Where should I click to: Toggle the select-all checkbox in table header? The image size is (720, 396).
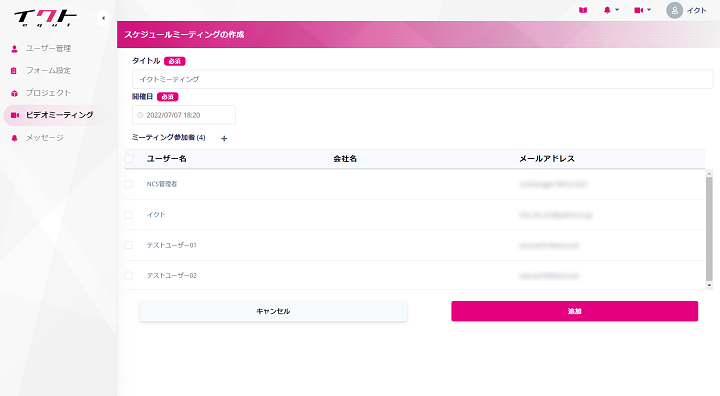(129, 159)
